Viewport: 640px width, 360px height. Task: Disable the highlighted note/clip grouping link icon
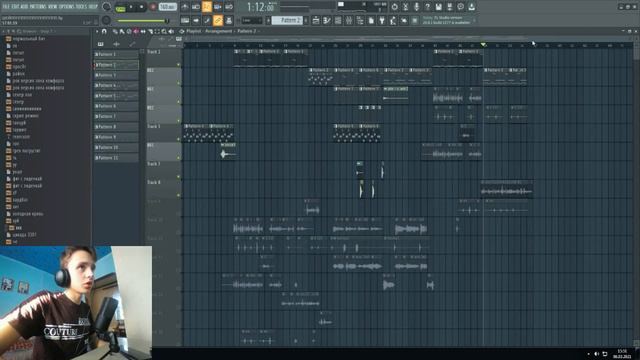coord(218,20)
